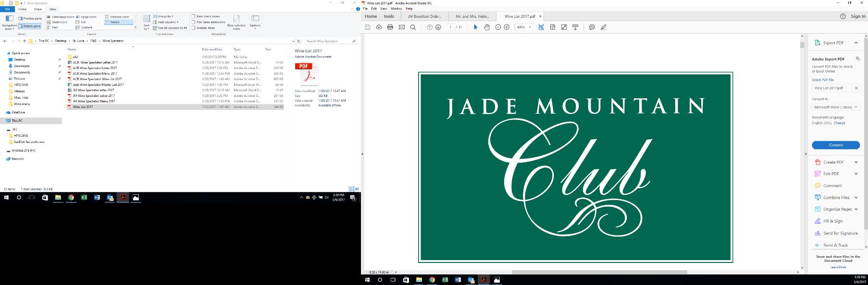Image resolution: width=868 pixels, height=285 pixels.
Task: Activate the Hand pan tool
Action: pos(487,27)
